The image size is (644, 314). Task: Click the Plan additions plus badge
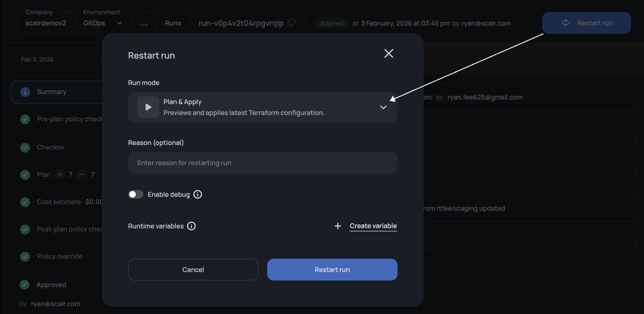(60, 174)
